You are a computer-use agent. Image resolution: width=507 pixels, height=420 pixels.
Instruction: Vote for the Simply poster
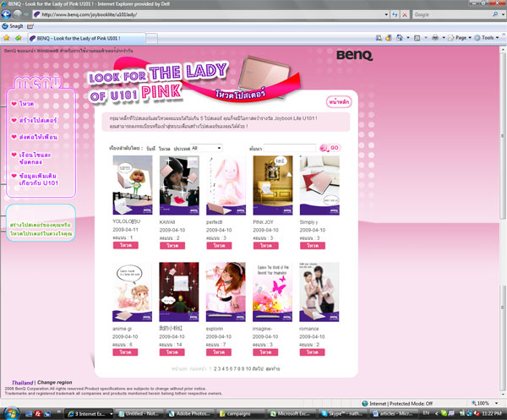pyautogui.click(x=313, y=246)
